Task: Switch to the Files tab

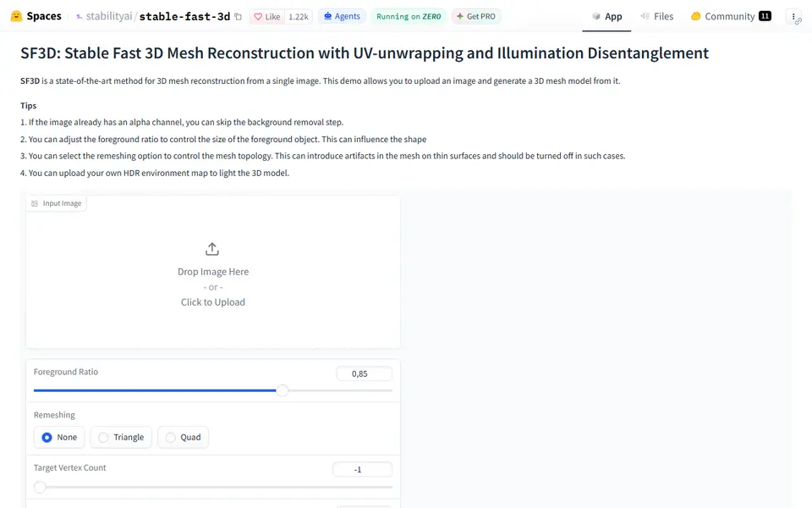Action: pos(656,17)
